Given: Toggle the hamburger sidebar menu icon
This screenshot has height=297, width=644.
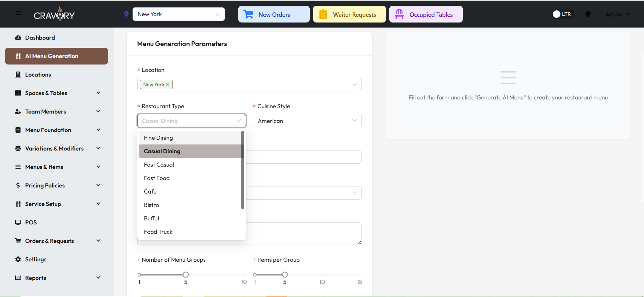Looking at the screenshot, I should tap(18, 13).
